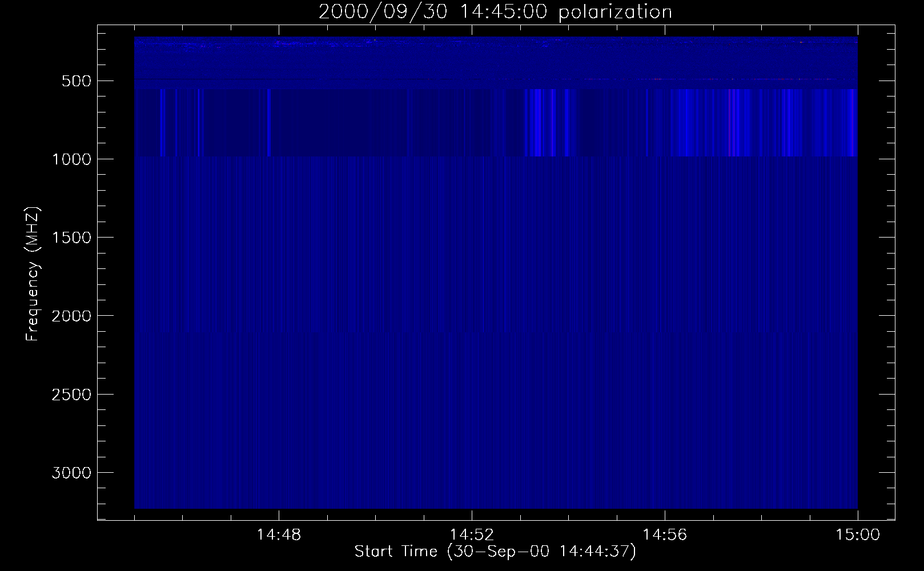This screenshot has height=571, width=924.
Task: Click the 500 frequency tick label
Action: (77, 81)
